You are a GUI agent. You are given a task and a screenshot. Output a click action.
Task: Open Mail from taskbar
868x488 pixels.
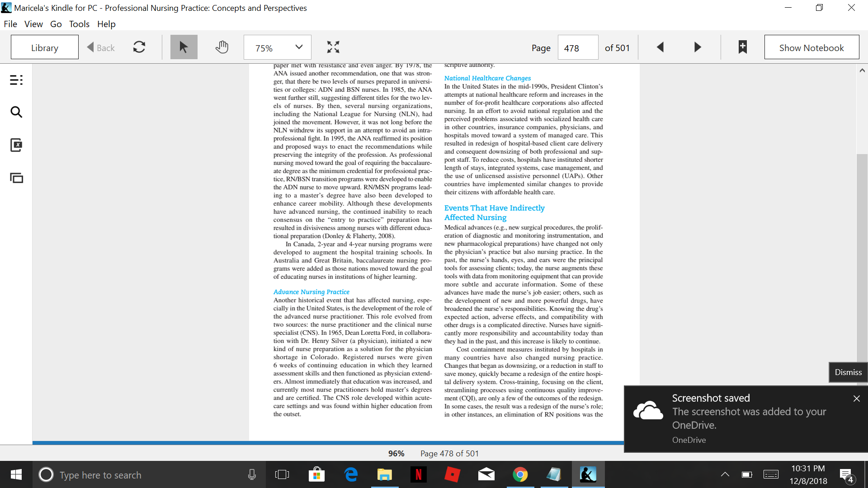[486, 474]
